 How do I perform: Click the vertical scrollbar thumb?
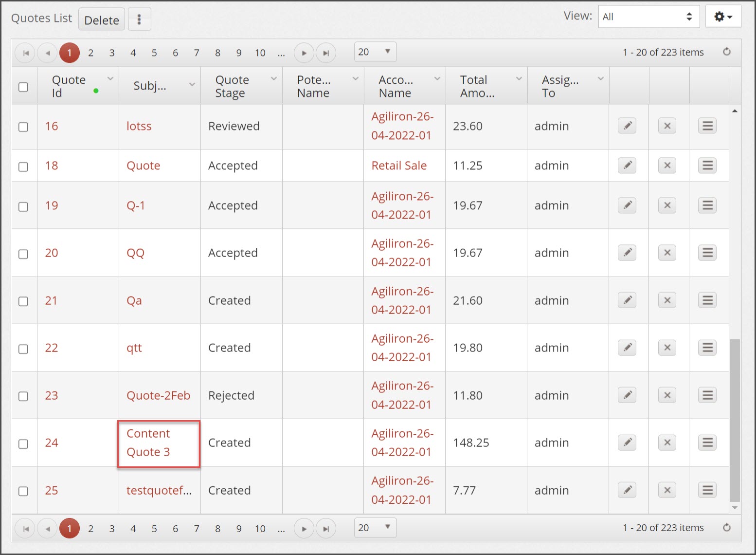(x=735, y=420)
